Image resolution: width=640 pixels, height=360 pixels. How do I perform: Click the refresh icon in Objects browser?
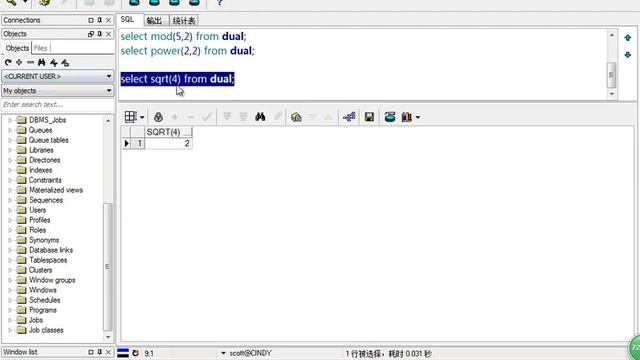(x=8, y=62)
